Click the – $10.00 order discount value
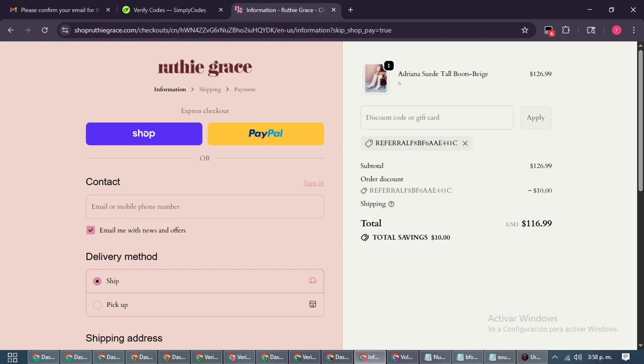 point(540,190)
